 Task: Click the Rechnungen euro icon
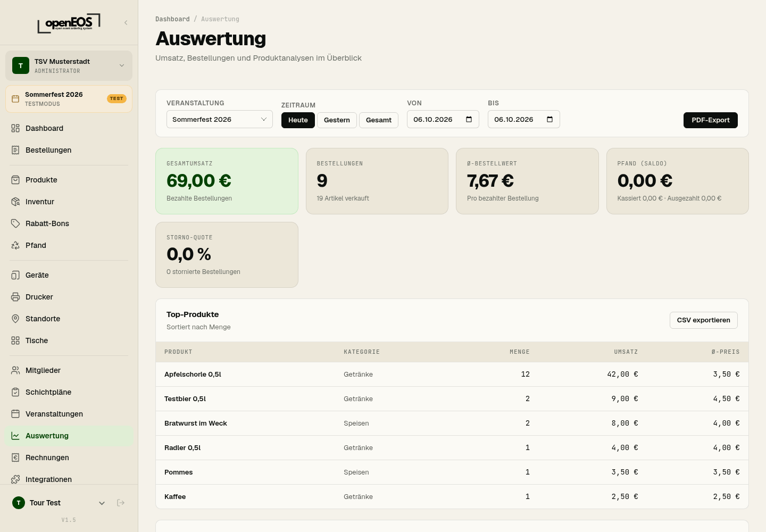coord(15,458)
